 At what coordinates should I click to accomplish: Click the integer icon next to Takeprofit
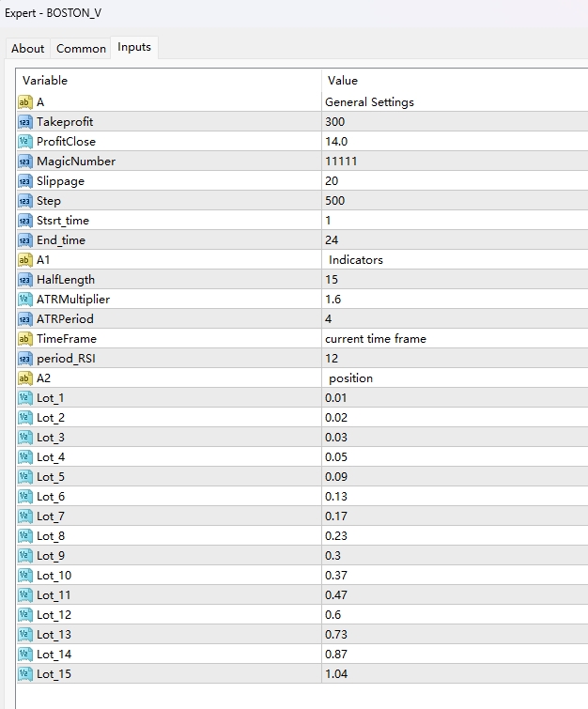(24, 122)
